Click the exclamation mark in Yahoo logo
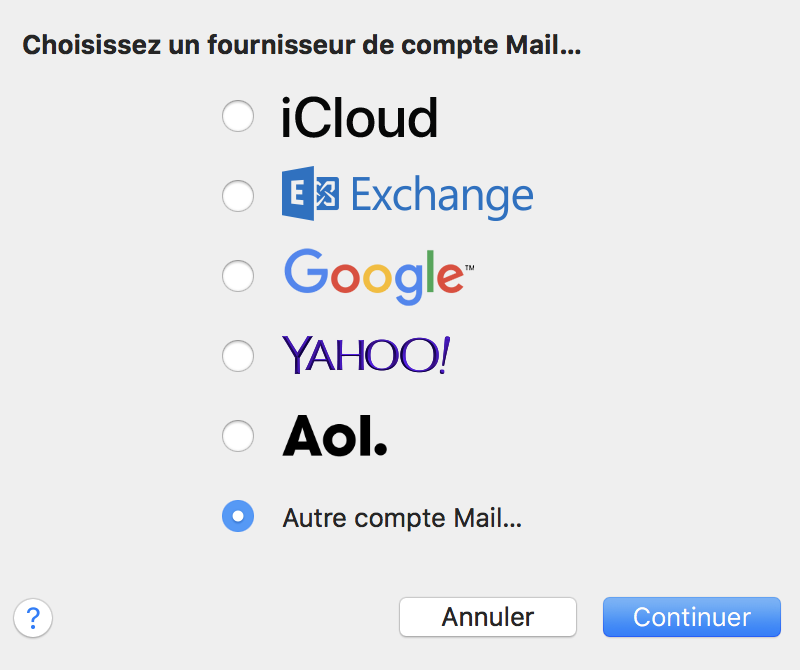 click(441, 355)
